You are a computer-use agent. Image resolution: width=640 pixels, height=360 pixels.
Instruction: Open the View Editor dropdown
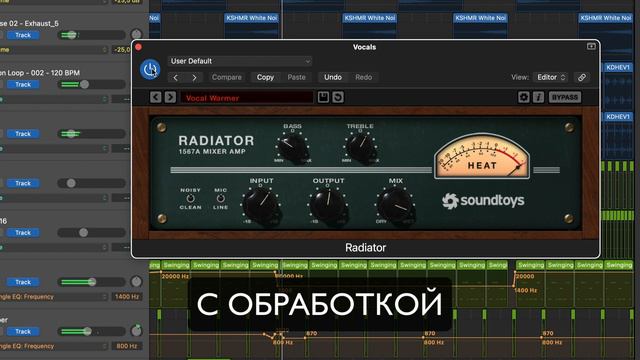tap(551, 77)
